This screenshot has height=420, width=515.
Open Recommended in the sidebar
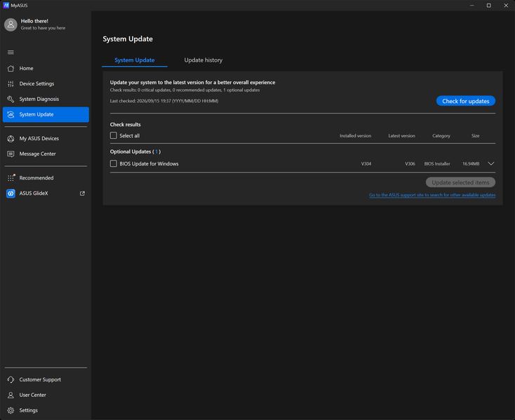tap(46, 178)
